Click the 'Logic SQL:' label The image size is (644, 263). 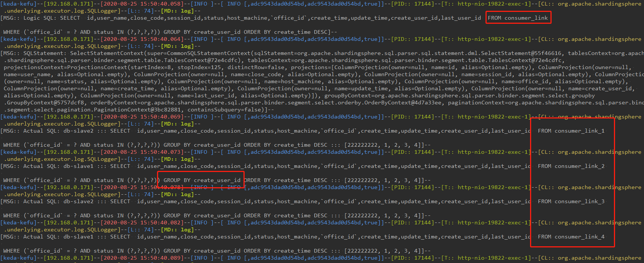coord(40,18)
